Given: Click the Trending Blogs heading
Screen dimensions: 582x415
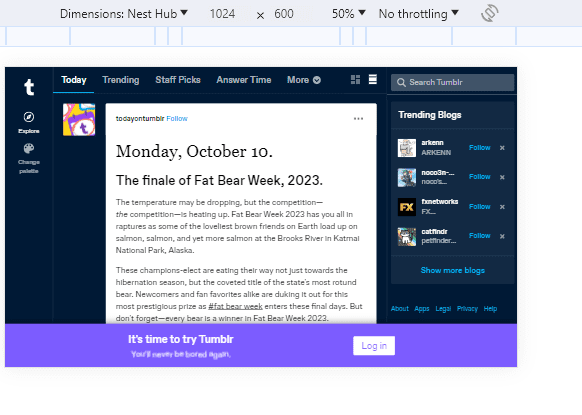Looking at the screenshot, I should coord(430,115).
